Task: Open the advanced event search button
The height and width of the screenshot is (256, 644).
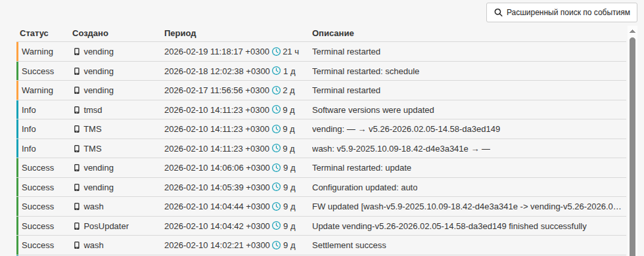Action: pos(561,12)
